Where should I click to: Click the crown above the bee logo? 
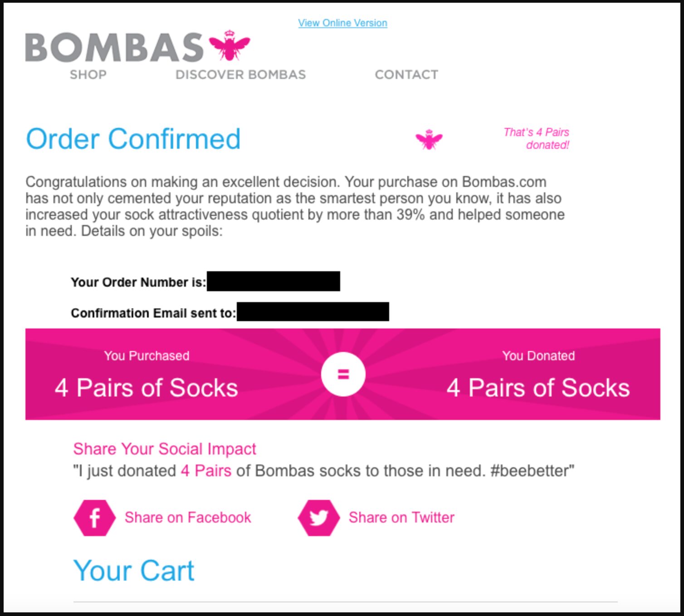point(230,32)
